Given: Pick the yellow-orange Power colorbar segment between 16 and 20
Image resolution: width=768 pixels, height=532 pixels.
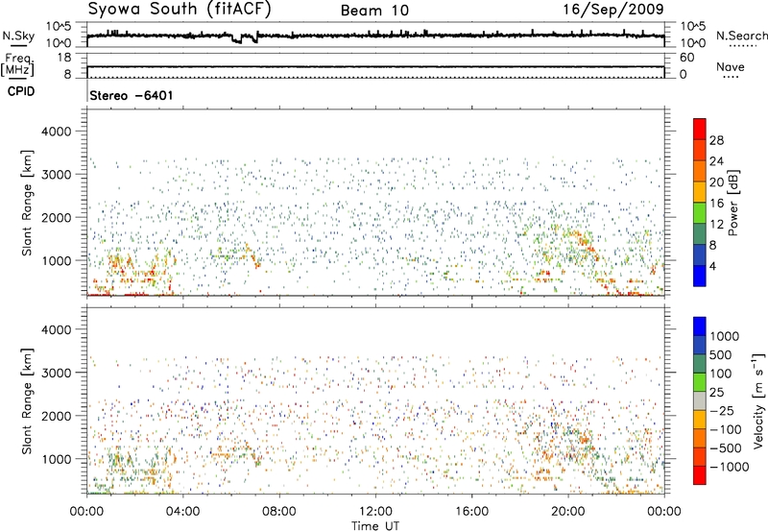Looking at the screenshot, I should (x=700, y=191).
